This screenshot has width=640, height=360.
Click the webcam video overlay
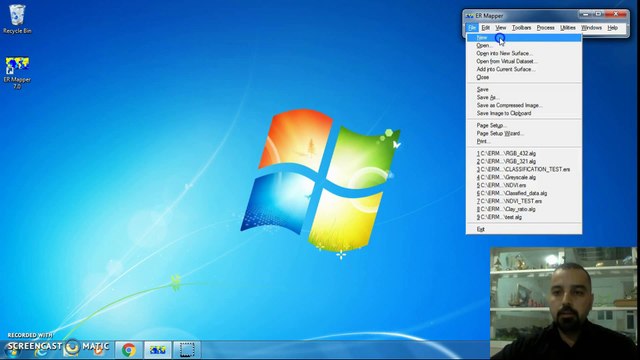point(564,303)
